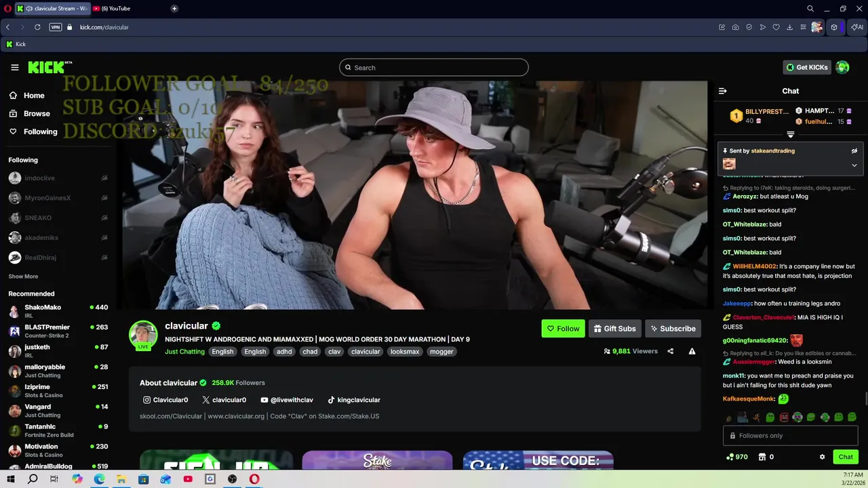Image resolution: width=868 pixels, height=488 pixels.
Task: Click the Windows Start button
Action: (10, 479)
